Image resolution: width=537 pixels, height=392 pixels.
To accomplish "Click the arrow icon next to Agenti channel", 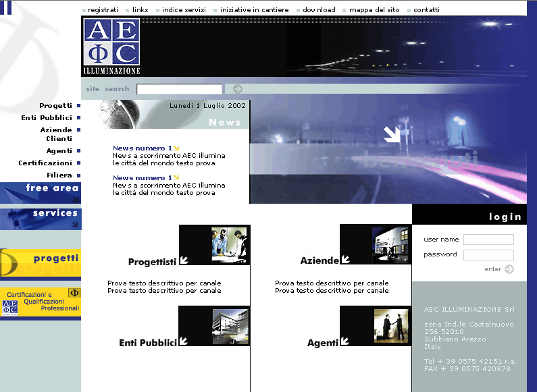I will pyautogui.click(x=344, y=341).
